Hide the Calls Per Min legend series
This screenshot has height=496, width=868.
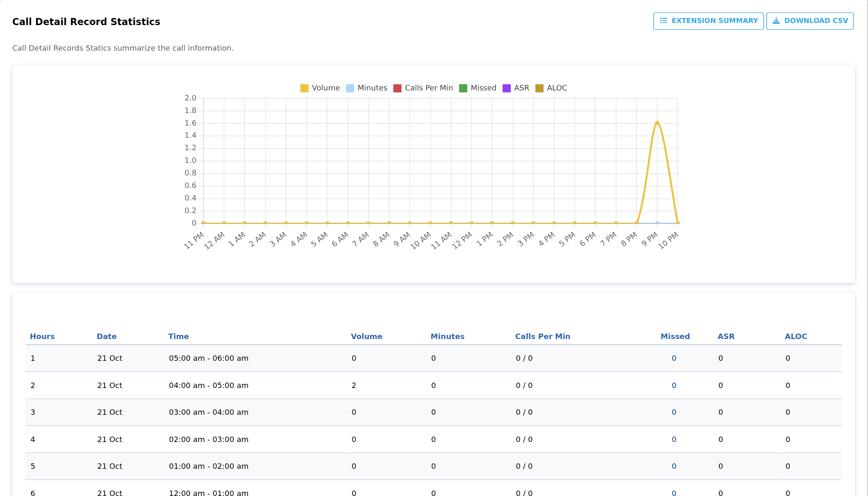tap(423, 88)
